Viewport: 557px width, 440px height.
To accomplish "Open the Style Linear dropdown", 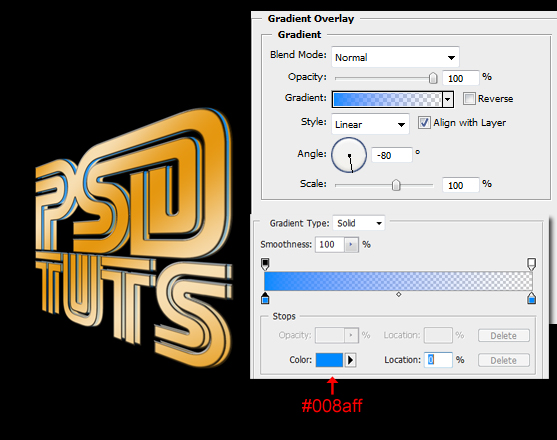I will (x=370, y=124).
